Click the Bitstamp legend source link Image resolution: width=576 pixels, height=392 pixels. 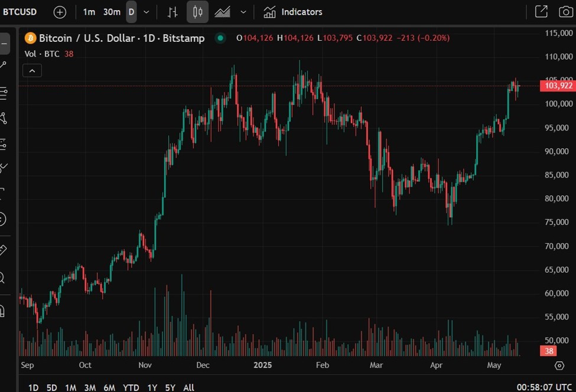pos(184,38)
